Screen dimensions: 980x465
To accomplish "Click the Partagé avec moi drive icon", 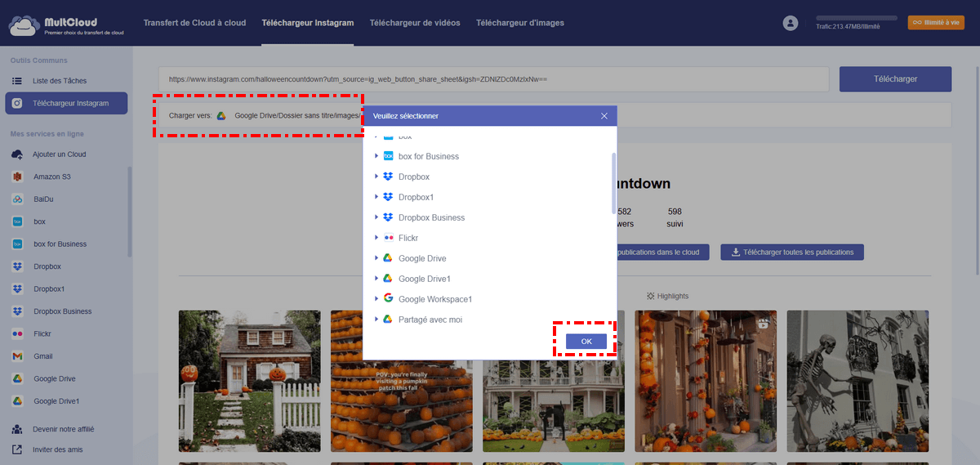I will [389, 320].
